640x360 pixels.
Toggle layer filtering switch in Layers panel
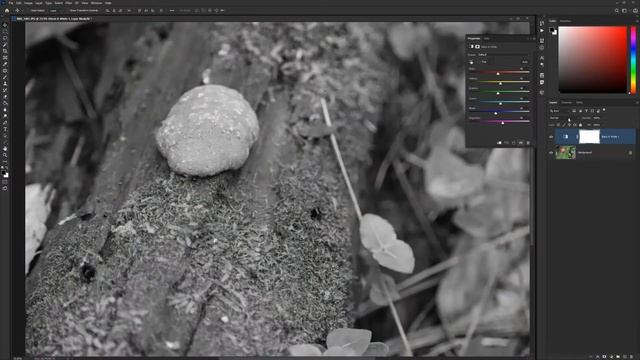[604, 110]
